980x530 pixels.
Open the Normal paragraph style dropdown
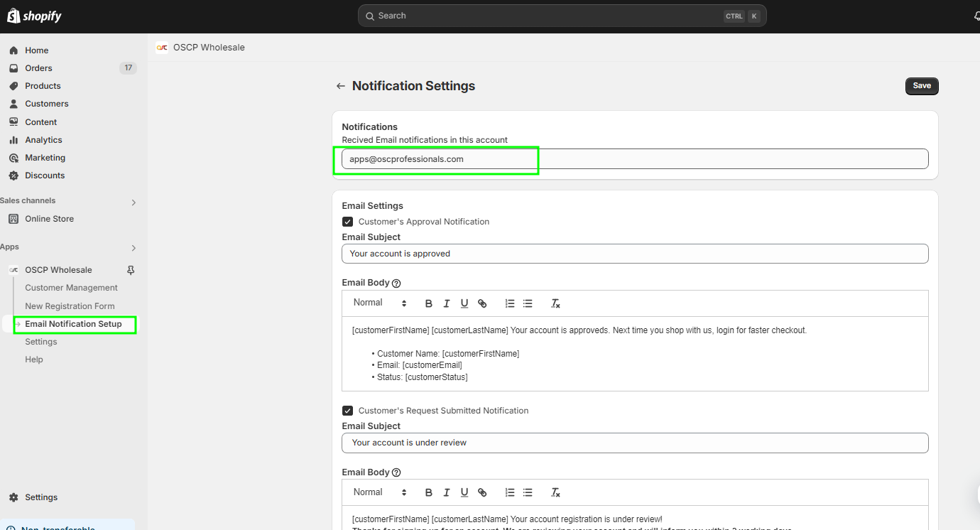point(379,303)
